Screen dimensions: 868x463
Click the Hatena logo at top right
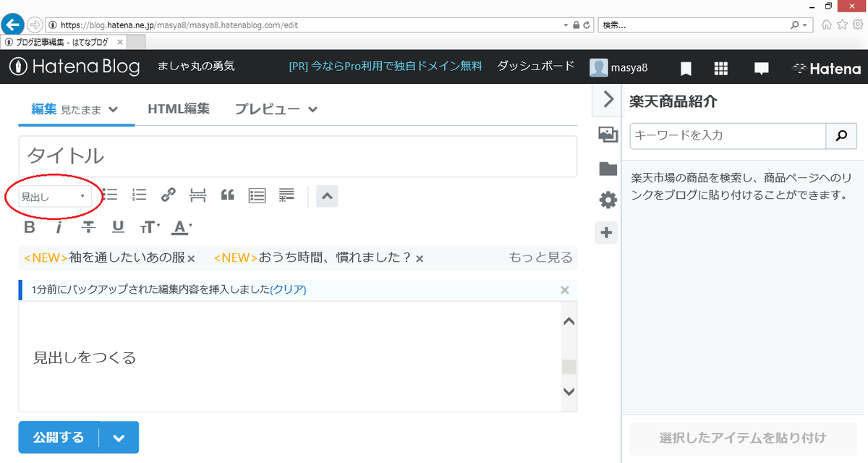tap(826, 69)
